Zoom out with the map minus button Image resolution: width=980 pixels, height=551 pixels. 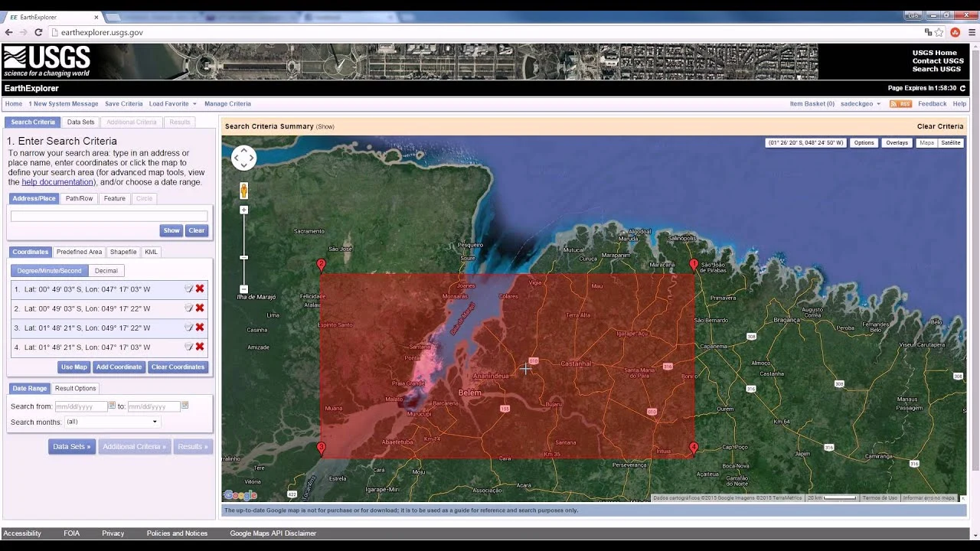(x=243, y=289)
